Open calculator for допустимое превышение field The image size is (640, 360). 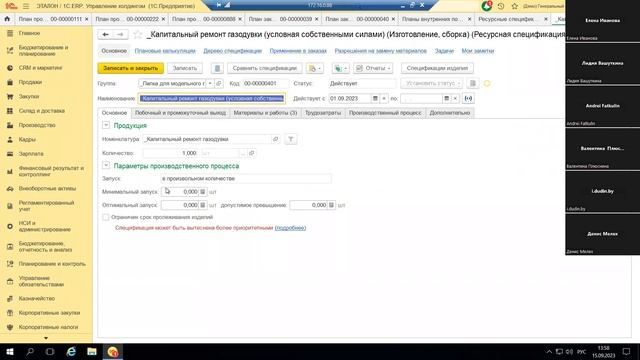331,205
